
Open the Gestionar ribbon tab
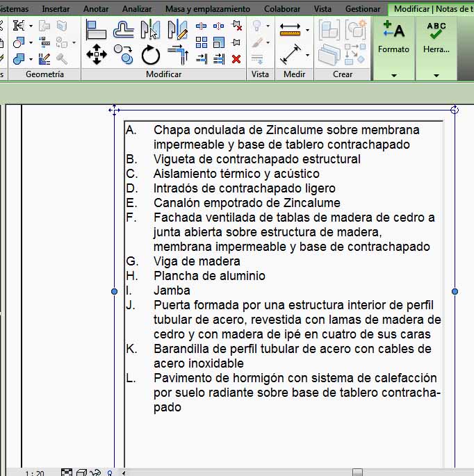pos(363,9)
